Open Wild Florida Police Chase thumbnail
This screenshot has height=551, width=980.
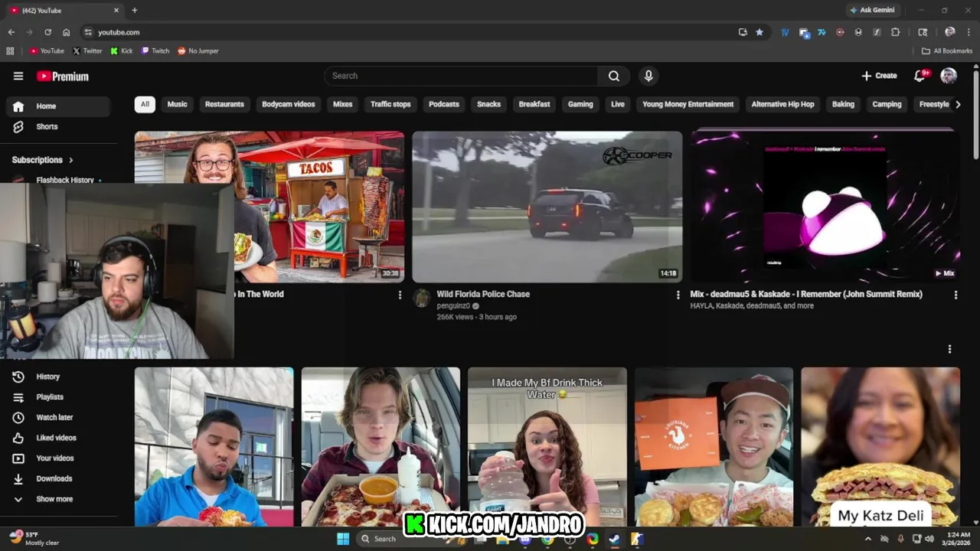(547, 207)
